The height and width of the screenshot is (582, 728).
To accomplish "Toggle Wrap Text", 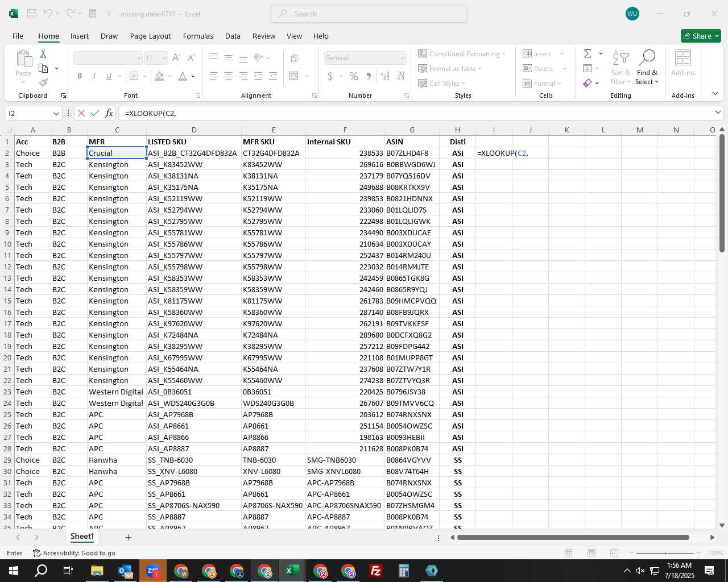I will [x=295, y=57].
